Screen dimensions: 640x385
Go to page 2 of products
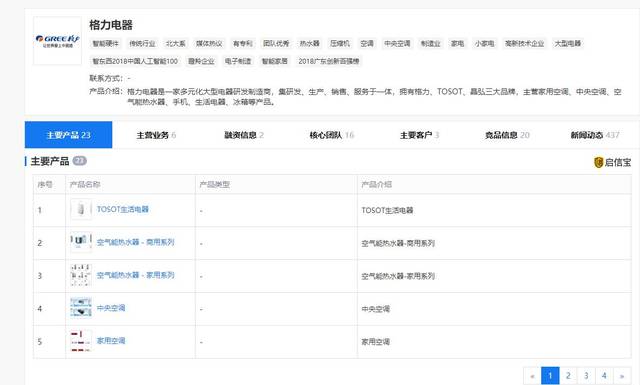tap(568, 376)
